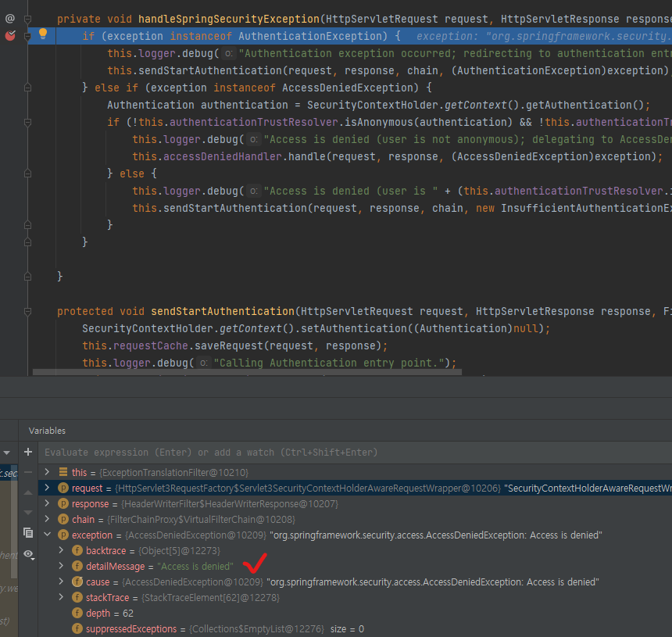Click the 'this' object stack icon
Screen dimensions: 672x637
pyautogui.click(x=63, y=472)
